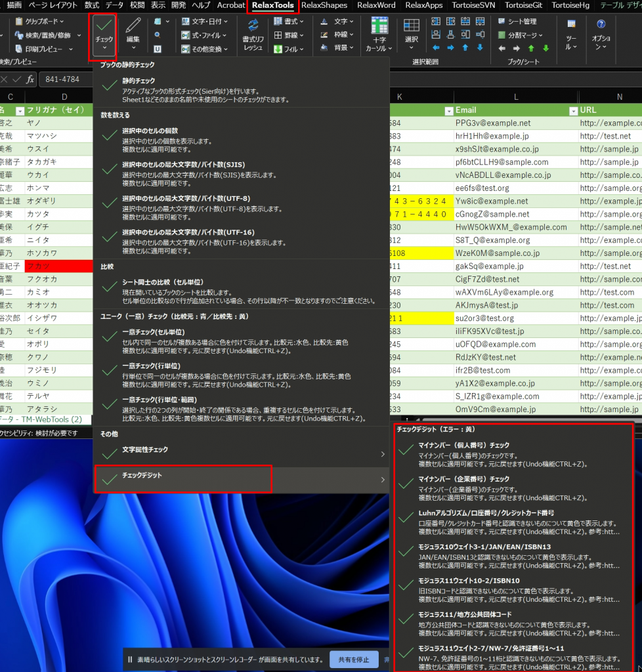Viewport: 642px width, 672px height.
Task: Click the pause icon in sharing bar
Action: pos(130,659)
